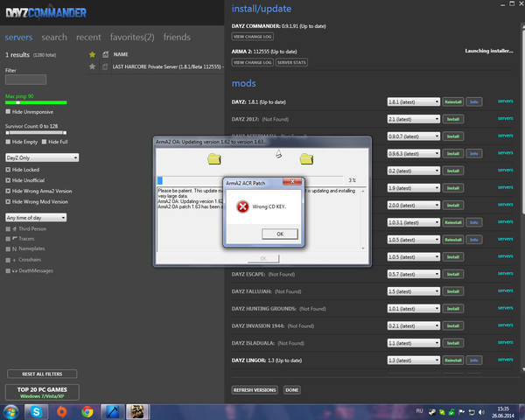Click the left folder icon in updater dialog
525x420 pixels.
[x=214, y=158]
